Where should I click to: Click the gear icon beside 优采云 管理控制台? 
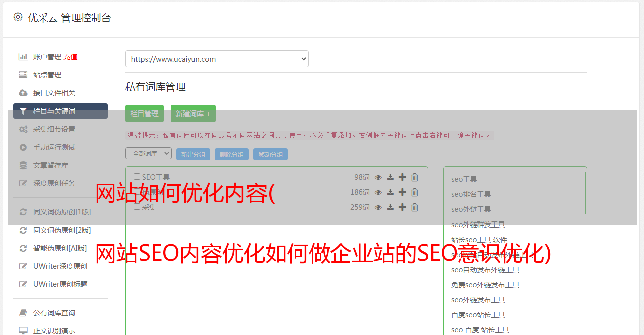18,17
